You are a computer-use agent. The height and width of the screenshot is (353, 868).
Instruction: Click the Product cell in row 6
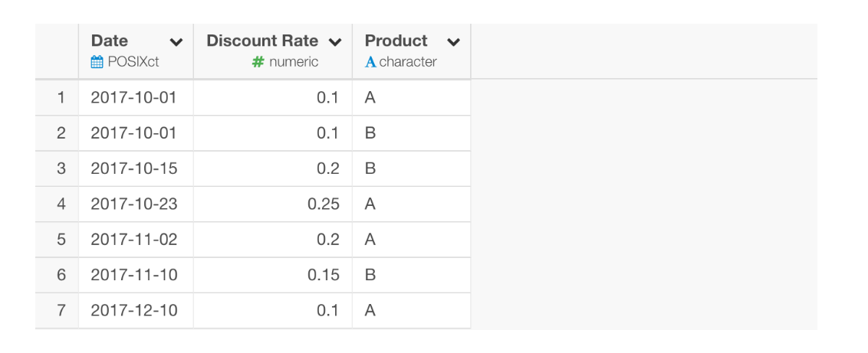pos(370,275)
